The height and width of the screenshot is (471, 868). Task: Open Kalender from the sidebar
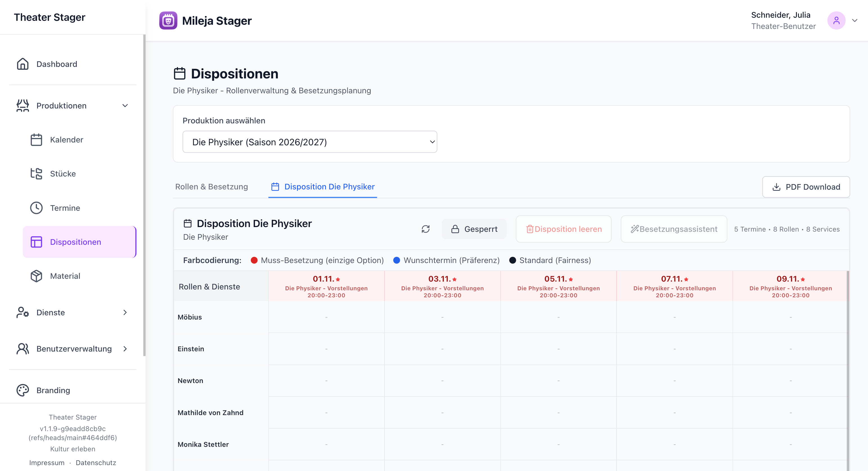(x=66, y=140)
